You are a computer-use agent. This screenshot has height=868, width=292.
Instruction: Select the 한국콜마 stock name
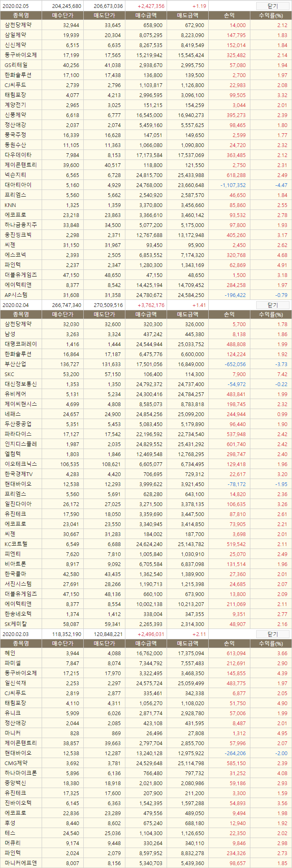click(15, 574)
